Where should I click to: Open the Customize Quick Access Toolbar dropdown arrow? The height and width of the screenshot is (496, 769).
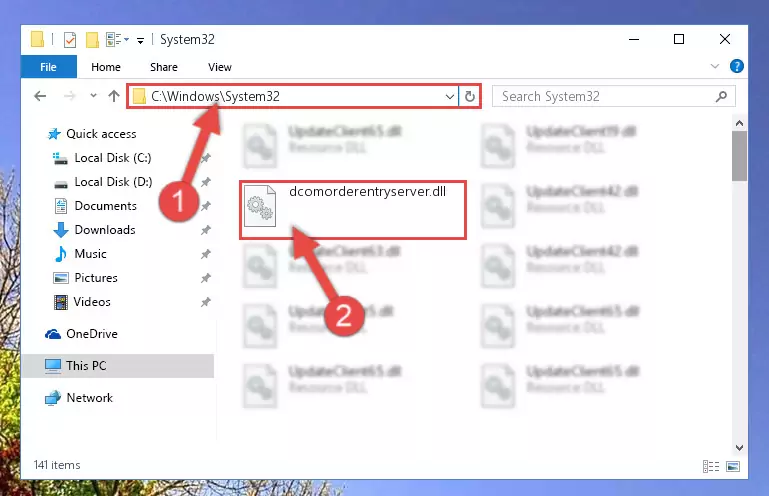[140, 41]
